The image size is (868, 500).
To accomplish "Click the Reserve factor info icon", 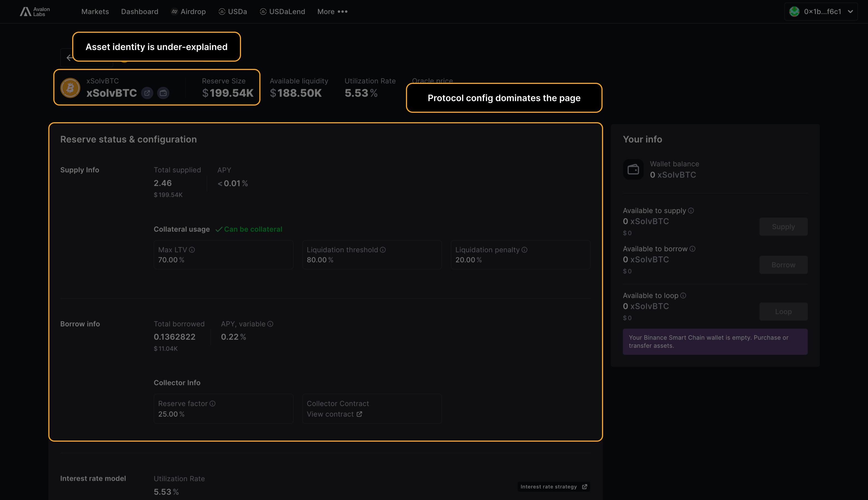I will (x=212, y=404).
